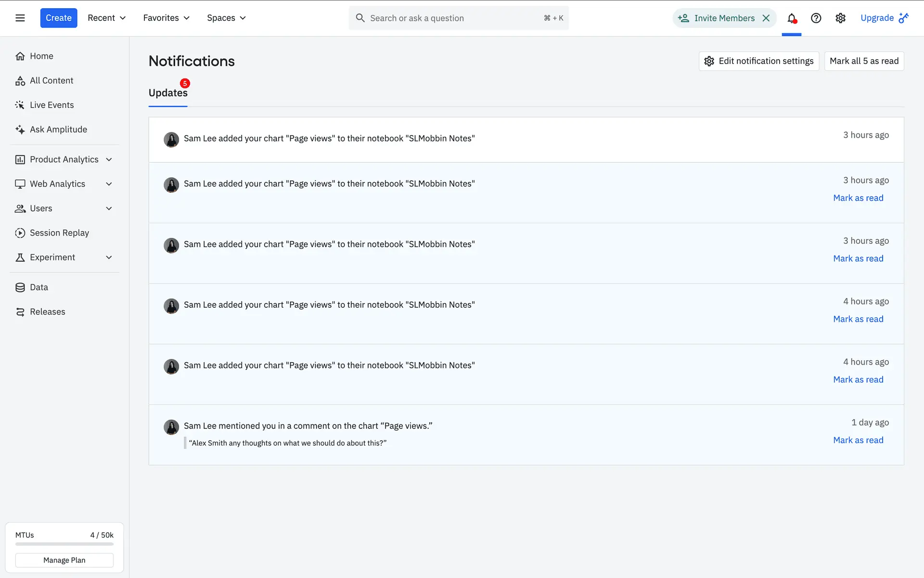Click the MTUs usage progress bar
924x578 pixels.
64,544
